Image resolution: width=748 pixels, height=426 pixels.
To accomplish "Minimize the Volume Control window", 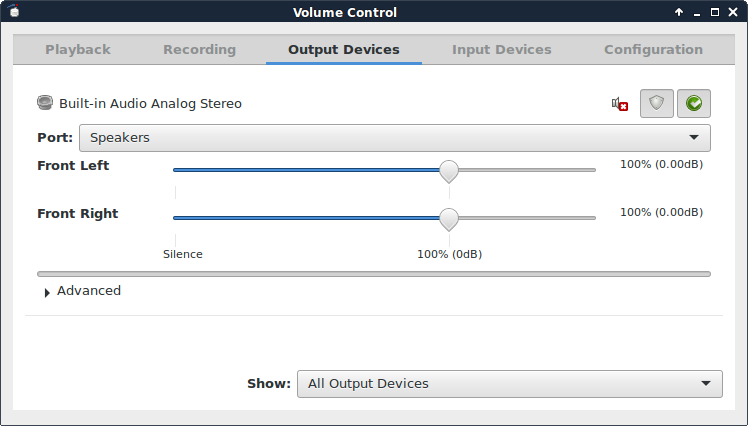I will [x=697, y=12].
